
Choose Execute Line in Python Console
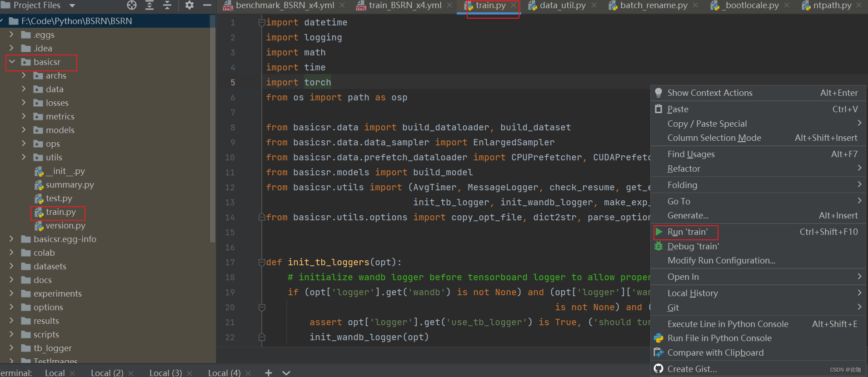tap(758, 324)
